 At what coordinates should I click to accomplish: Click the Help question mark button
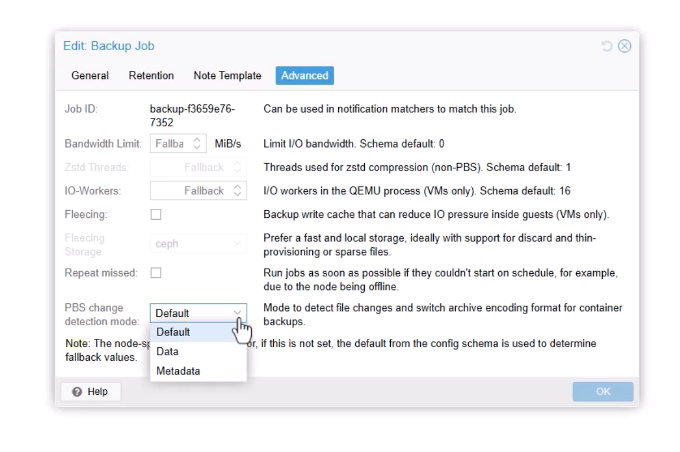tap(91, 391)
